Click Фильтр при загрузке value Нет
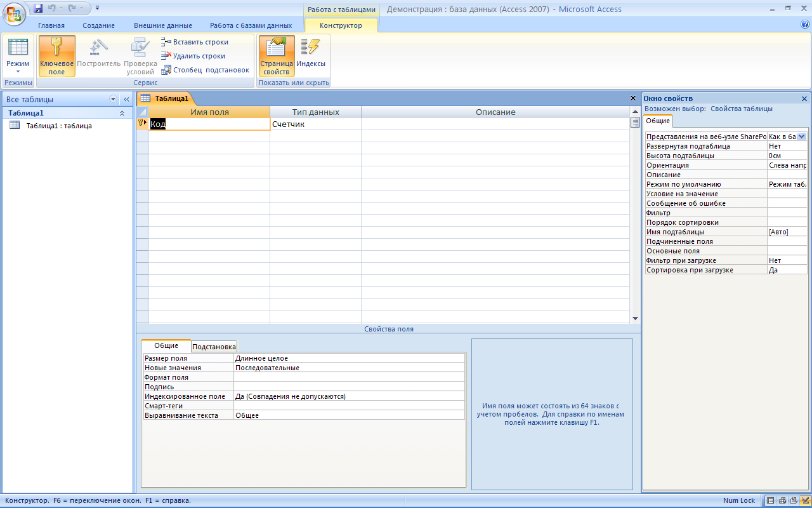This screenshot has height=508, width=812. (787, 260)
